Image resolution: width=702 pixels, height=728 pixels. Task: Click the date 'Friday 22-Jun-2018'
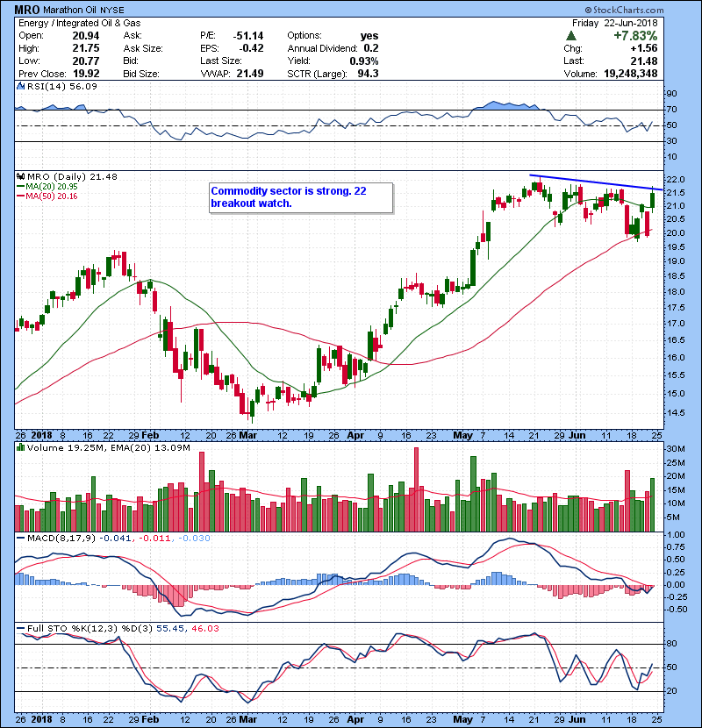[x=614, y=23]
